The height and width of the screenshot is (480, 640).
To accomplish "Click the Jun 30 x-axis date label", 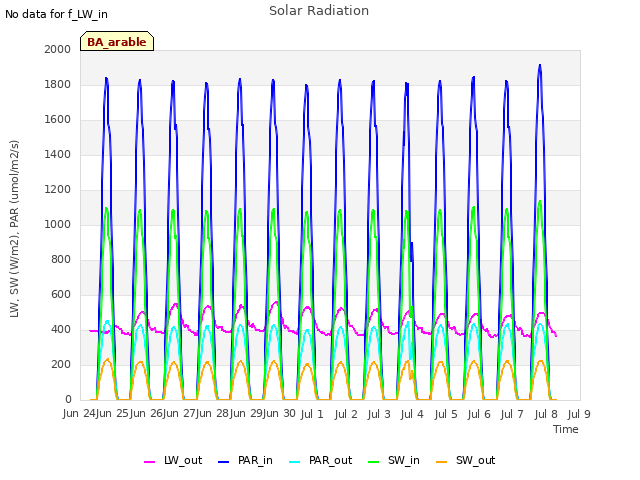I will [279, 413].
